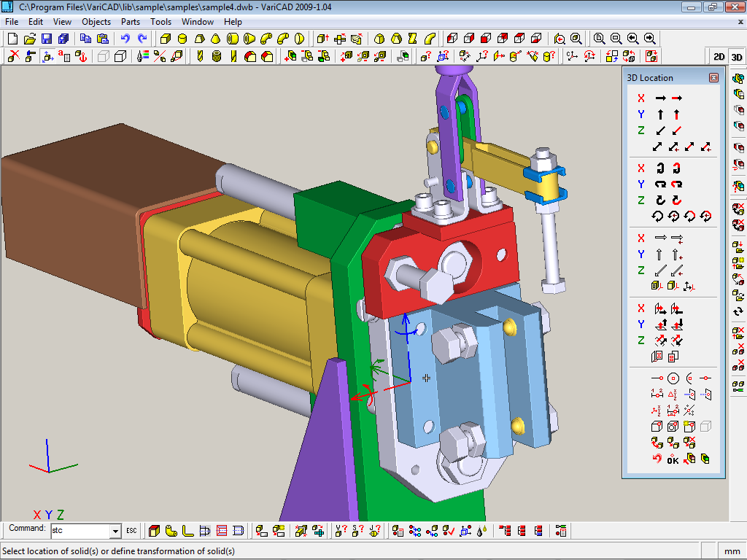Click inside the Command input field
Screen dimensions: 747x560
pyautogui.click(x=79, y=531)
